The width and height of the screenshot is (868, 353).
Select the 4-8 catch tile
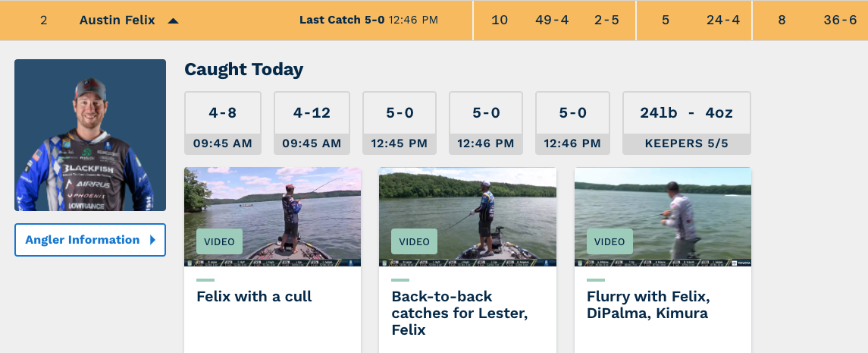click(x=222, y=123)
